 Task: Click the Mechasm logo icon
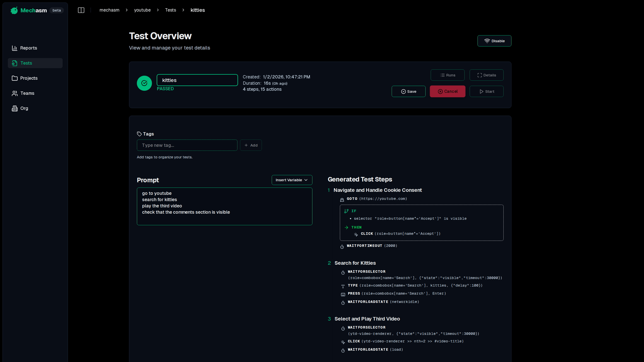pyautogui.click(x=14, y=10)
